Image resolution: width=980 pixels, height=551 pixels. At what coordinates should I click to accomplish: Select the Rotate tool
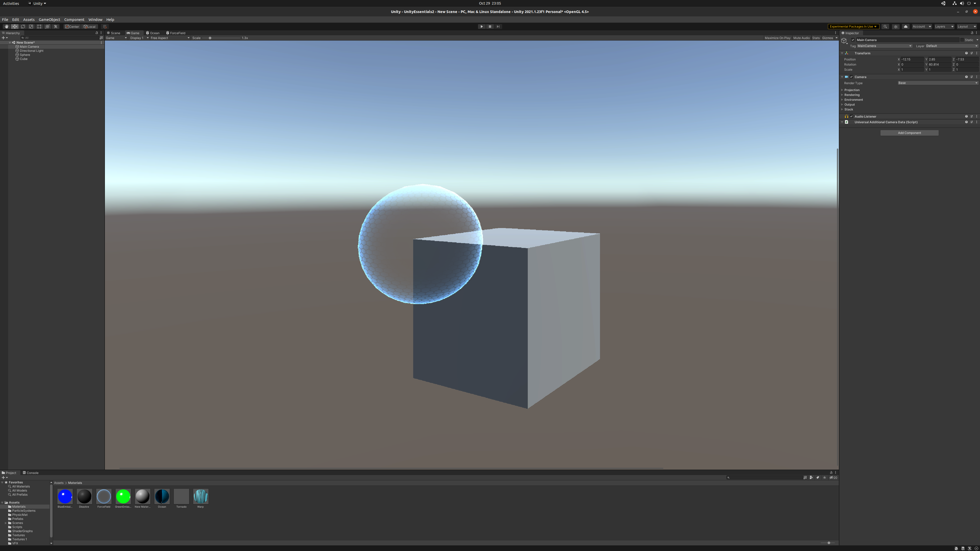(23, 27)
